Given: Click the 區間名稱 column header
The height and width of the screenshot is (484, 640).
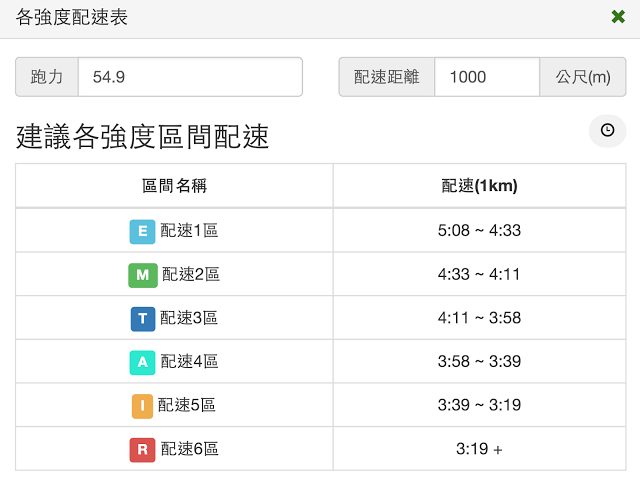Looking at the screenshot, I should pyautogui.click(x=174, y=186).
